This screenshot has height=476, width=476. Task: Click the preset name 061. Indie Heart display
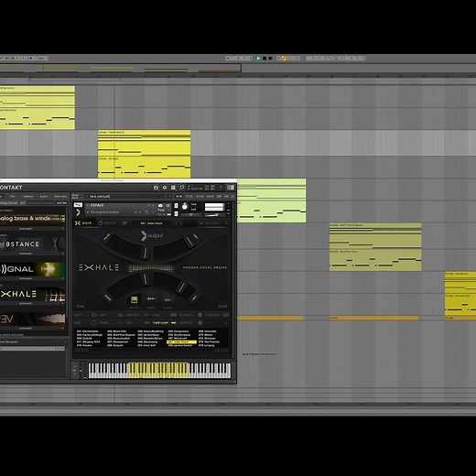pyautogui.click(x=151, y=223)
